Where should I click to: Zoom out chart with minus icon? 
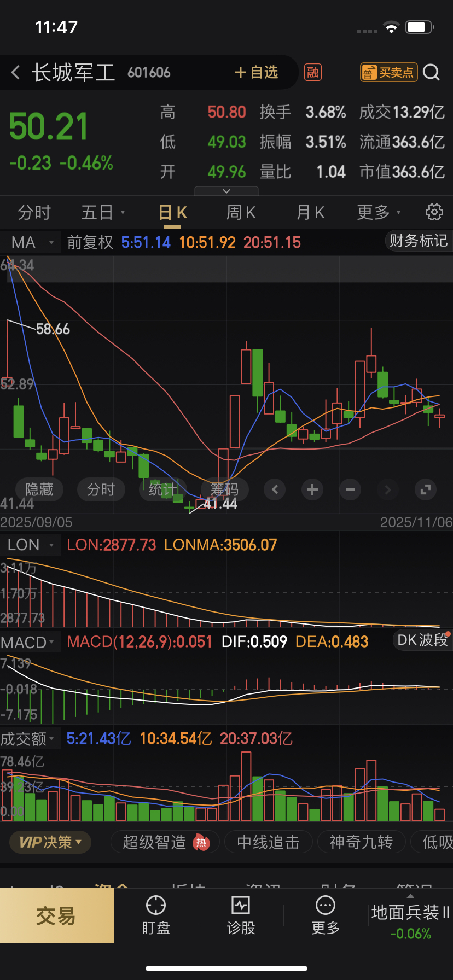coord(350,489)
